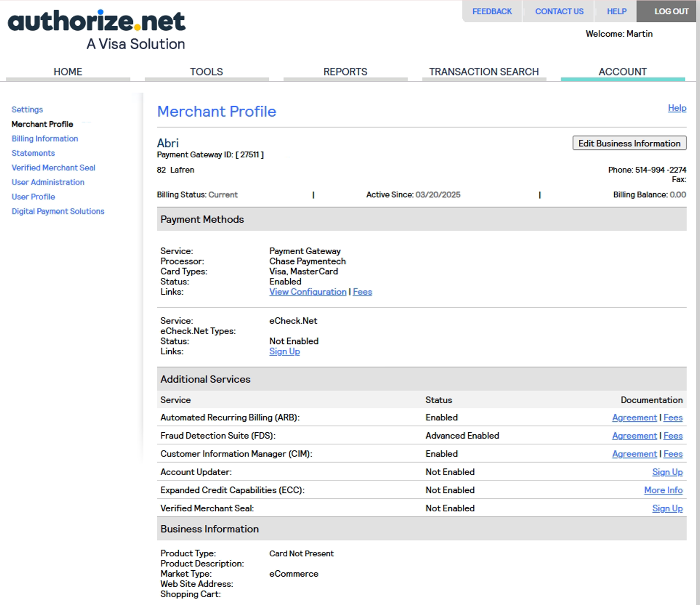The image size is (700, 605).
Task: Open the FEEDBACK link in top bar
Action: point(492,11)
